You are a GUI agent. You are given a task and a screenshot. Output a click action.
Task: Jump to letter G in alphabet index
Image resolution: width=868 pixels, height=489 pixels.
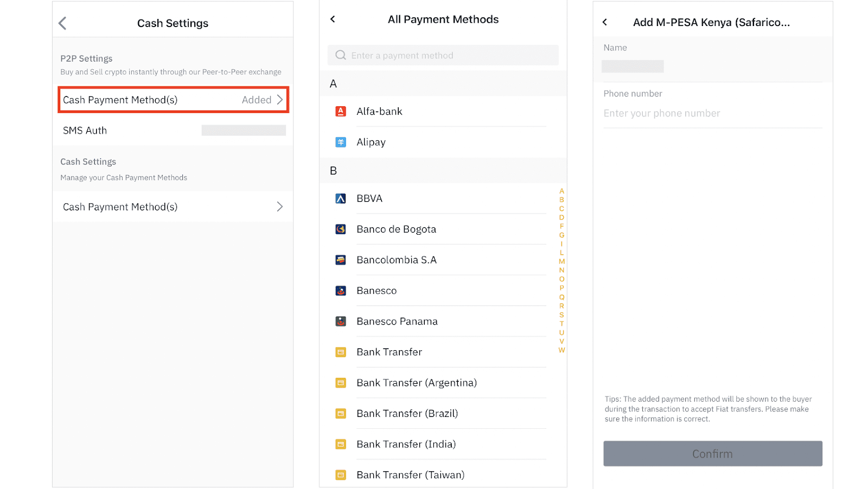point(561,235)
